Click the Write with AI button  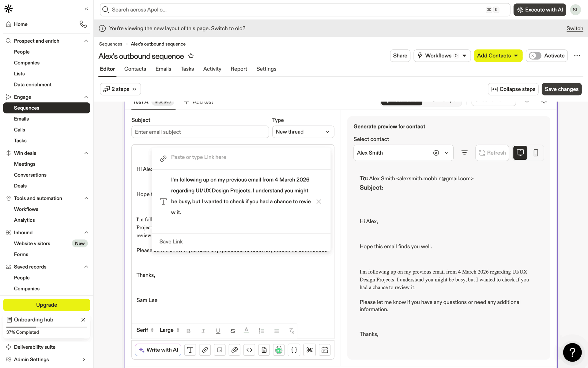[158, 350]
